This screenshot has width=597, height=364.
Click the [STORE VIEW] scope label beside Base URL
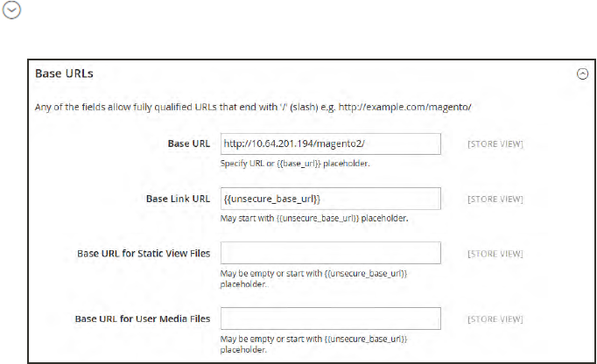pyautogui.click(x=496, y=144)
